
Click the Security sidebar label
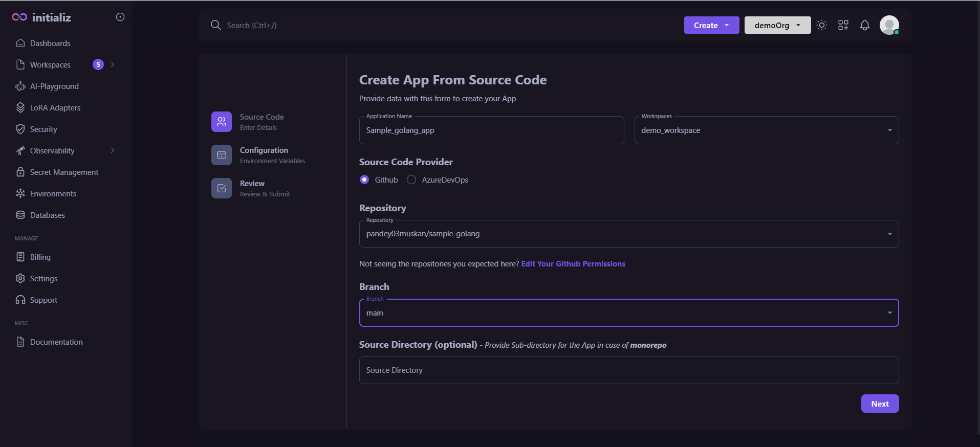(43, 129)
